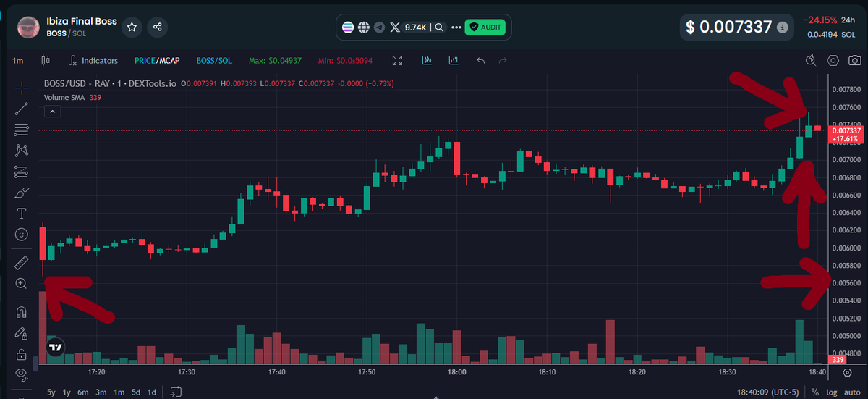Viewport: 868px width, 399px height.
Task: Toggle the second chart overlay icon
Action: 454,61
